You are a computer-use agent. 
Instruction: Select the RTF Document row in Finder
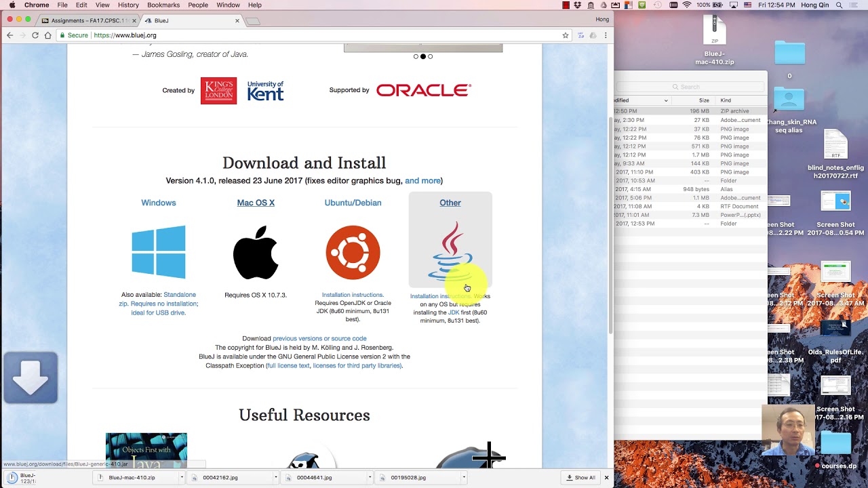(691, 206)
